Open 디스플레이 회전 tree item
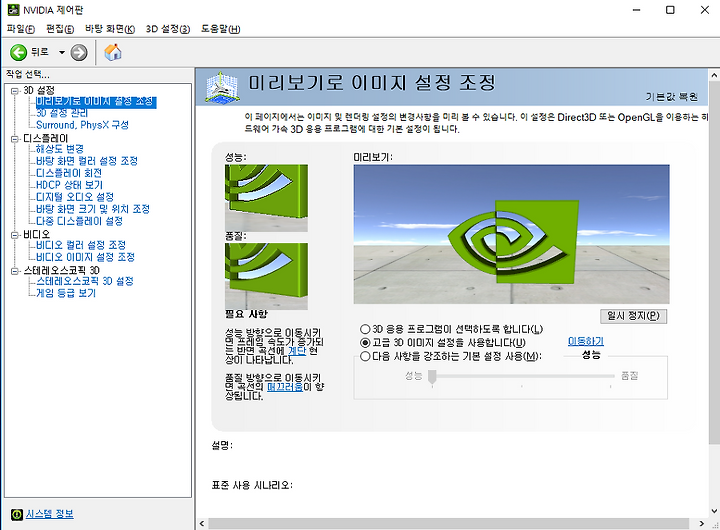The image size is (720, 530). [69, 173]
